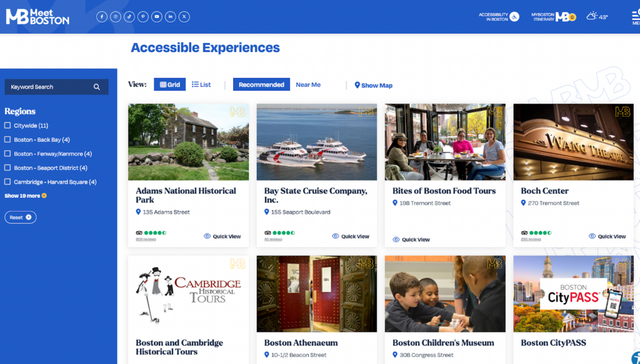The width and height of the screenshot is (640, 364).
Task: Click the weather cloud icon showing 43°
Action: (591, 16)
